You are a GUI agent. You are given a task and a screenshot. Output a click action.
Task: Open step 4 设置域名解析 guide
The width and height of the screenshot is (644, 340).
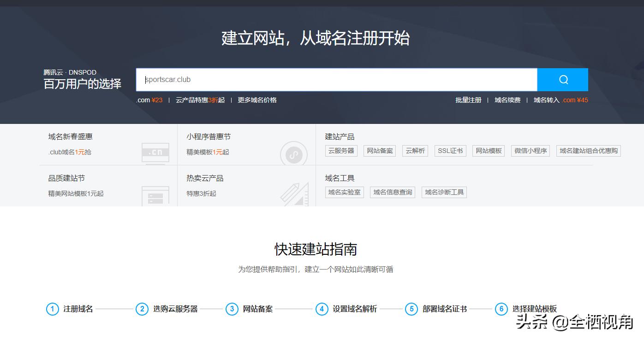click(x=356, y=309)
